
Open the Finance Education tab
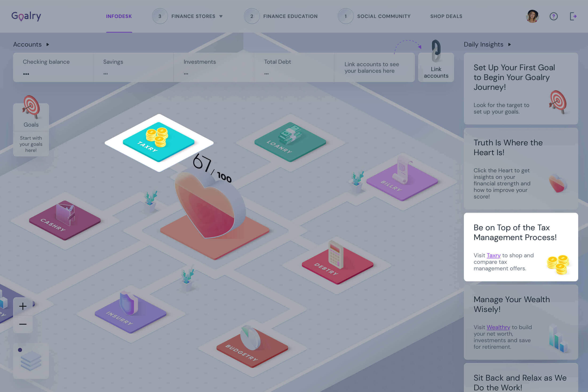click(290, 16)
